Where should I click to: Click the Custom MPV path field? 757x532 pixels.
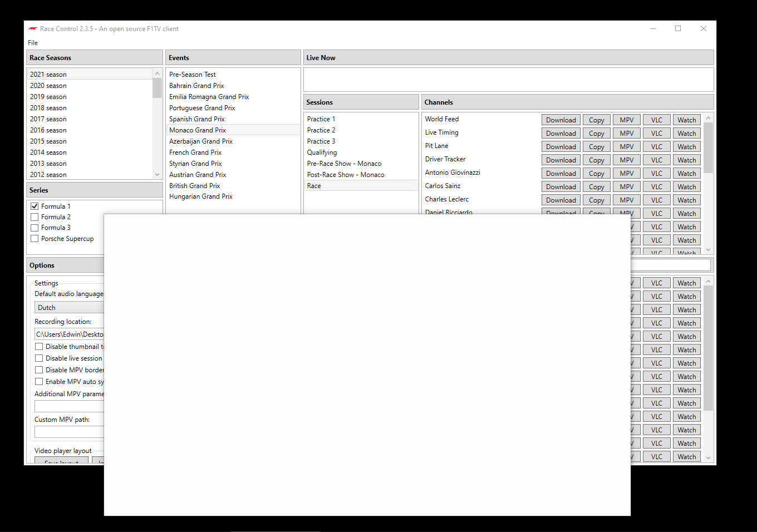pyautogui.click(x=68, y=432)
